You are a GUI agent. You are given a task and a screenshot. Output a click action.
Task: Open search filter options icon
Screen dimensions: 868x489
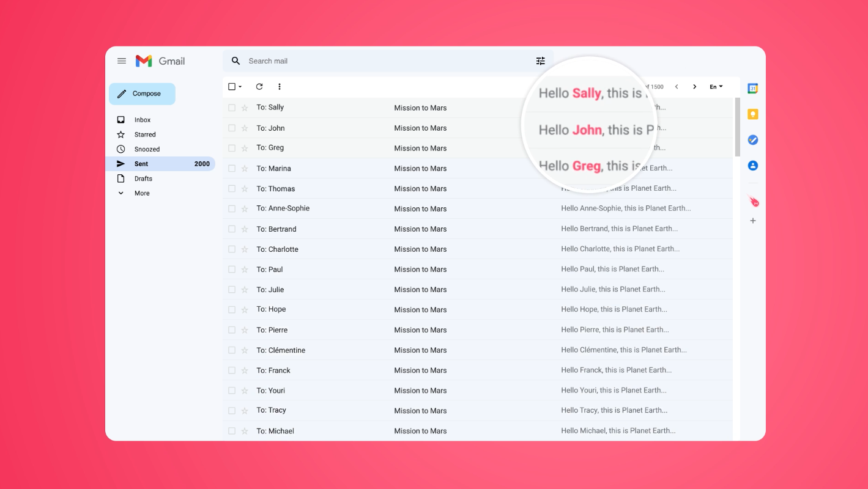pos(540,61)
